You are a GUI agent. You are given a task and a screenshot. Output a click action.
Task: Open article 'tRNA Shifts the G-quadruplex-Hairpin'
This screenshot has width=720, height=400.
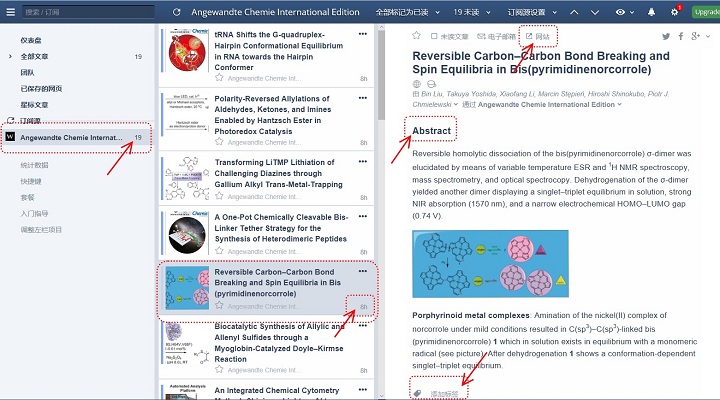279,51
